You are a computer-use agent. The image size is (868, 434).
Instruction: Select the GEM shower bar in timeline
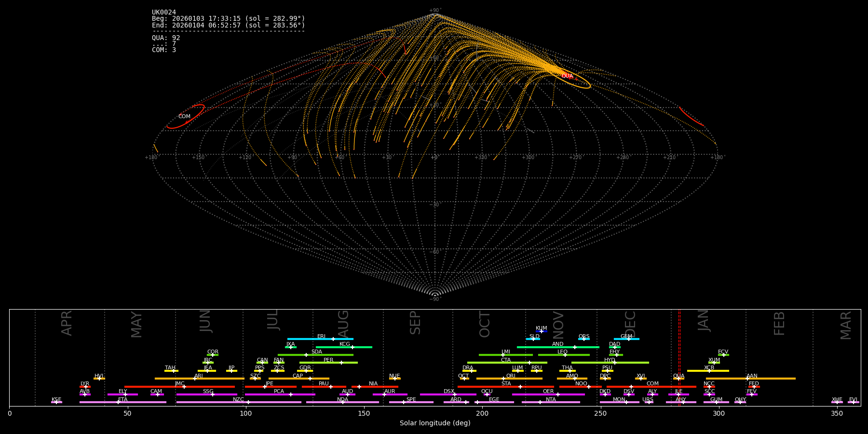pyautogui.click(x=626, y=339)
